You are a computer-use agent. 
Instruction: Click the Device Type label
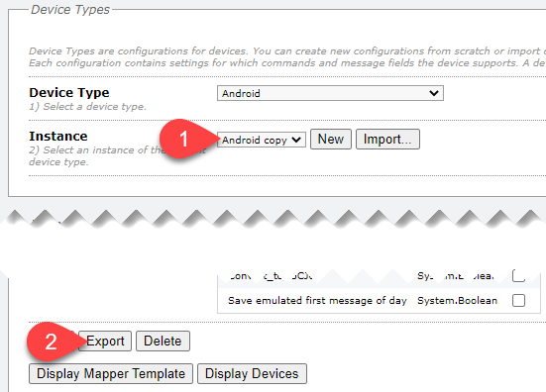pos(69,92)
